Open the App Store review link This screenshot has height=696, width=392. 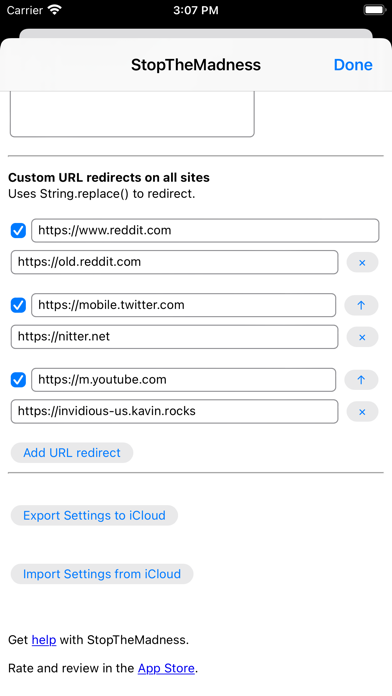pos(166,668)
